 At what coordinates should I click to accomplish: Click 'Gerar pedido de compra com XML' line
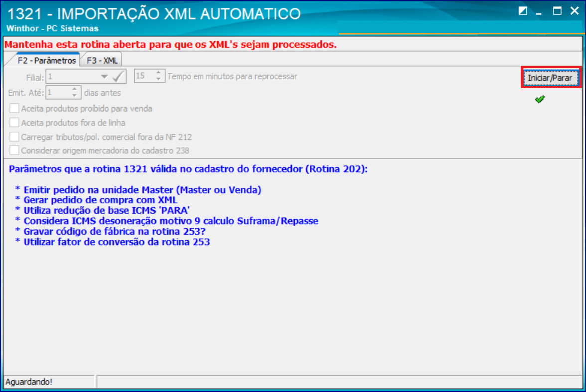coord(101,200)
